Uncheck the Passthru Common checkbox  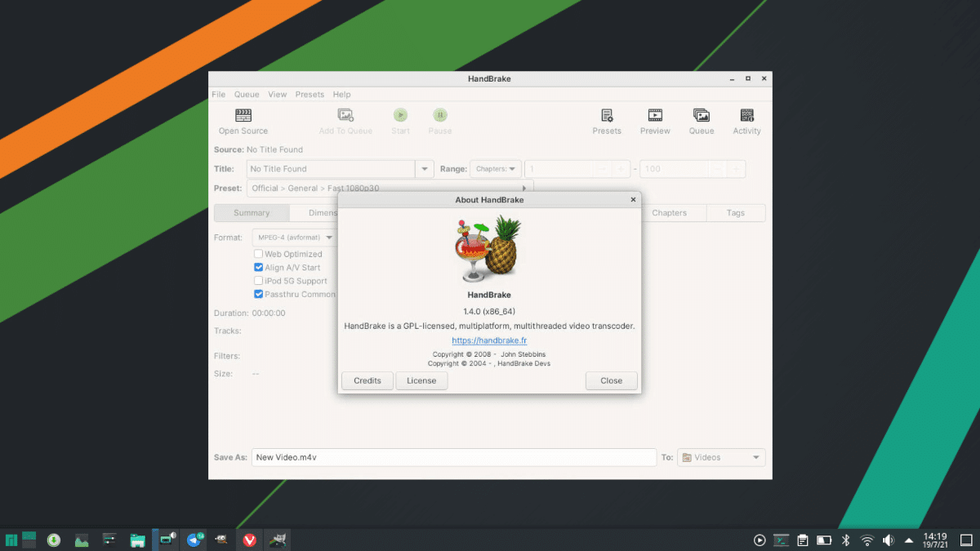[258, 294]
